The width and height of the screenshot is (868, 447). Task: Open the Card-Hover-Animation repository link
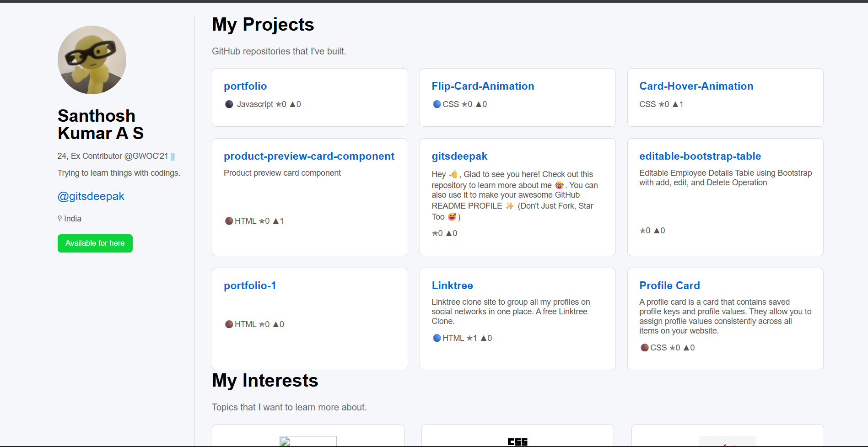tap(696, 86)
